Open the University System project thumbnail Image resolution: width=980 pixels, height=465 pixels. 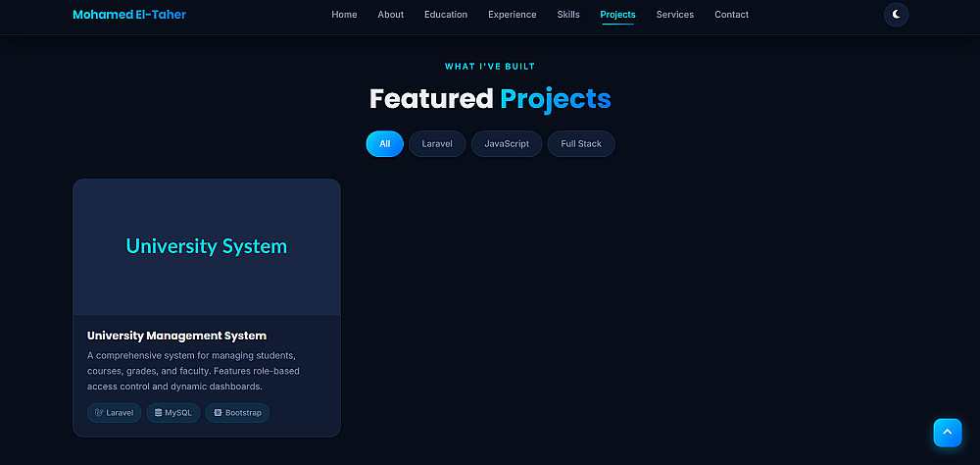click(x=206, y=246)
